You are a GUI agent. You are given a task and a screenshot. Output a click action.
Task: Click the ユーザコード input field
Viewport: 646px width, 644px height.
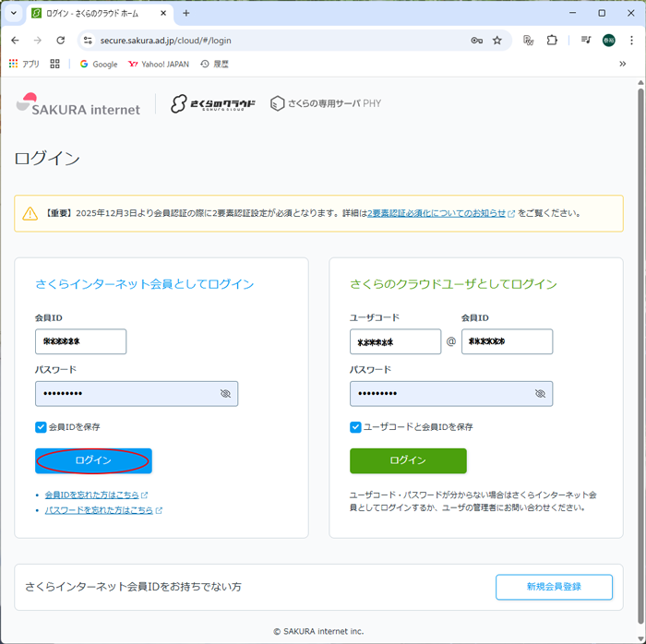[x=396, y=341]
